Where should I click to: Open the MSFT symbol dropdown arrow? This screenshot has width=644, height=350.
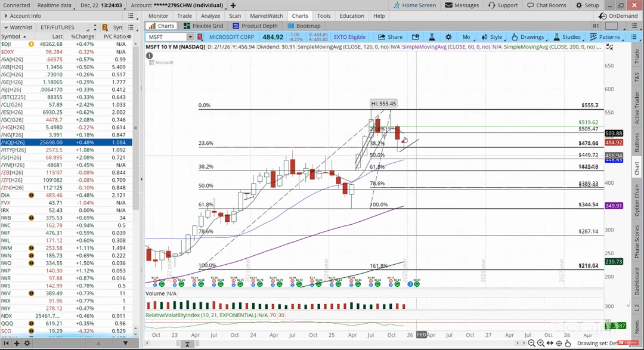[x=190, y=37]
